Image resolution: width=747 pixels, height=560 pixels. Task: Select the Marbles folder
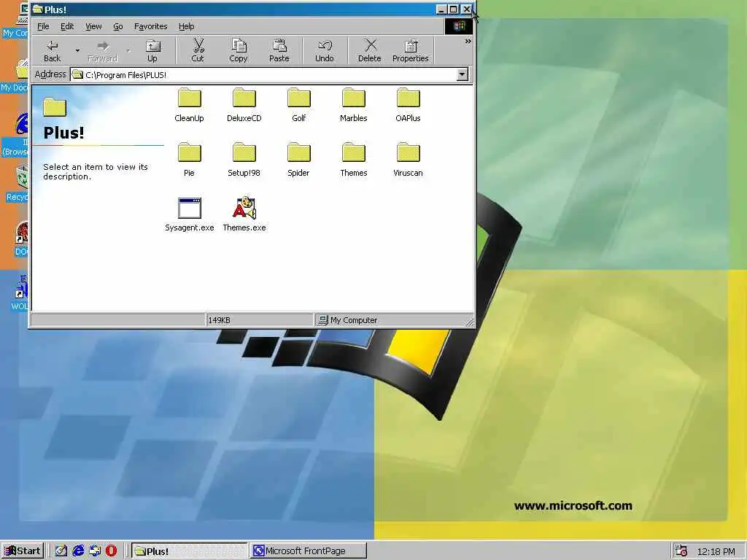tap(354, 105)
